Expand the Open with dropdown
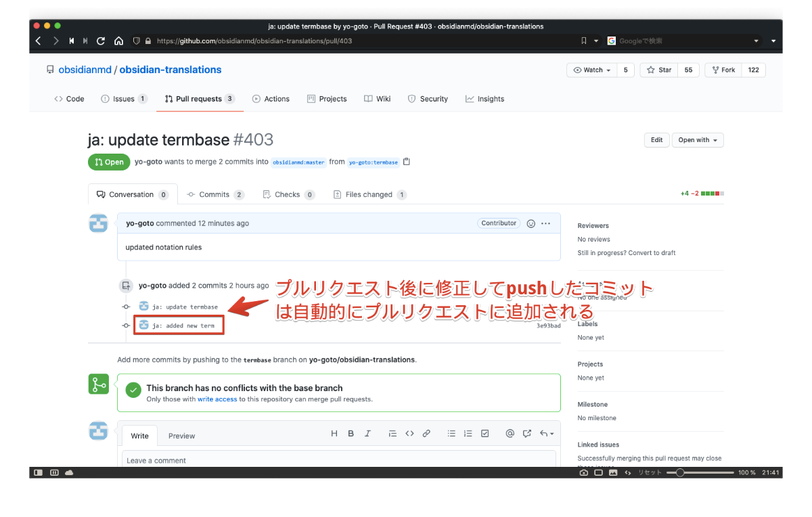 698,140
